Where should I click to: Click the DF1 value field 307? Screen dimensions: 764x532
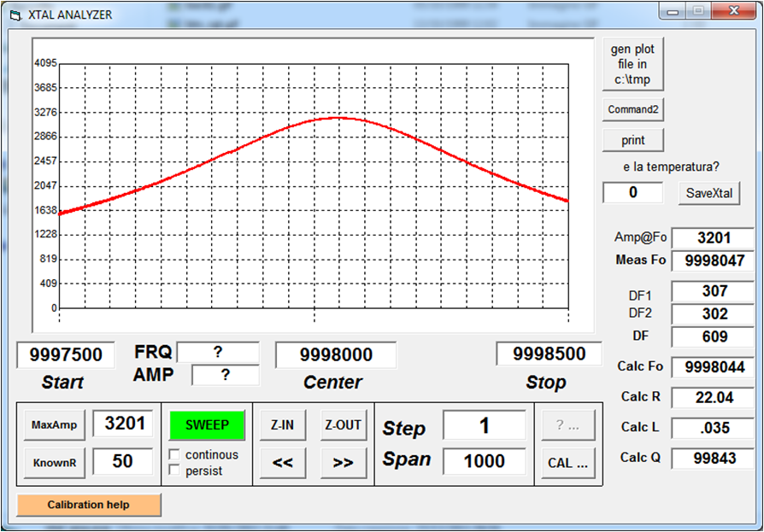pos(714,291)
